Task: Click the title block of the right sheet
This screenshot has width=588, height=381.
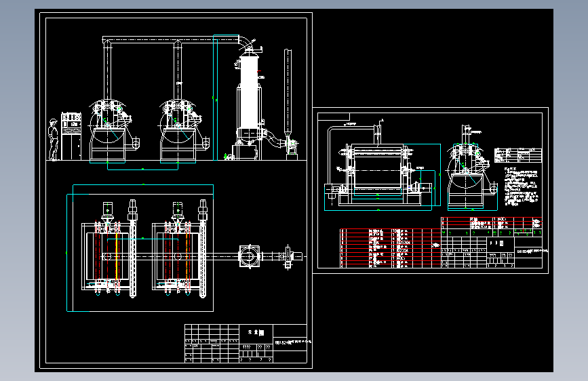Action: [x=492, y=252]
